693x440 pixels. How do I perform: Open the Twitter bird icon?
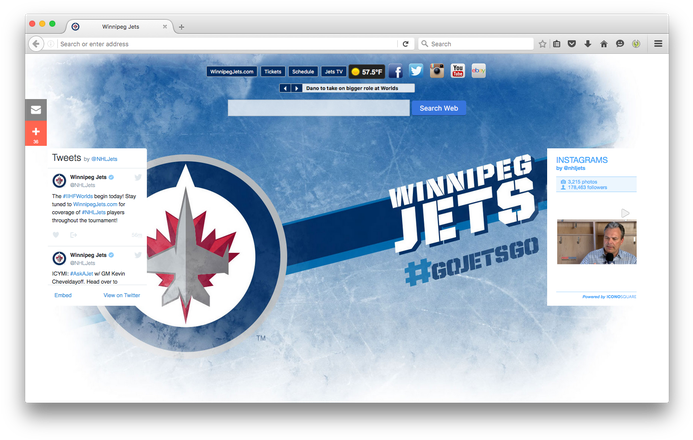[x=416, y=71]
